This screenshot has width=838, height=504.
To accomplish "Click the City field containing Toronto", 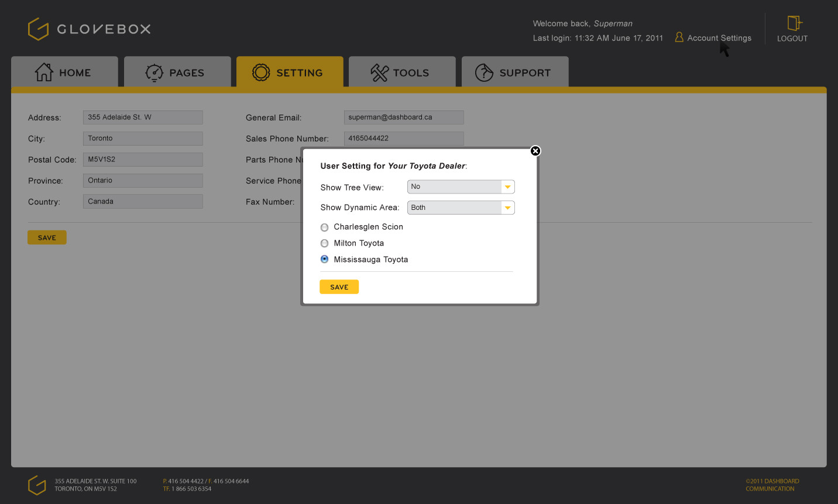I will 143,139.
